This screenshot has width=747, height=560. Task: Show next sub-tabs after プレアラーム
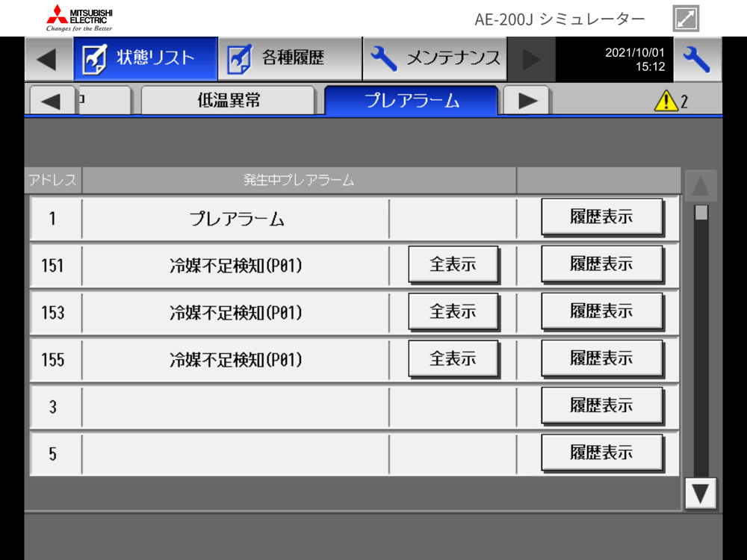527,101
